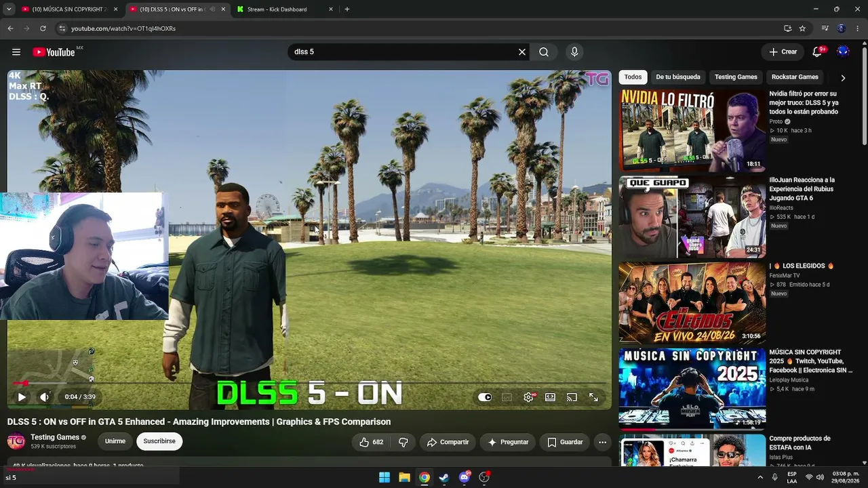This screenshot has width=868, height=488.
Task: Like the video with 682 likes
Action: click(x=372, y=442)
